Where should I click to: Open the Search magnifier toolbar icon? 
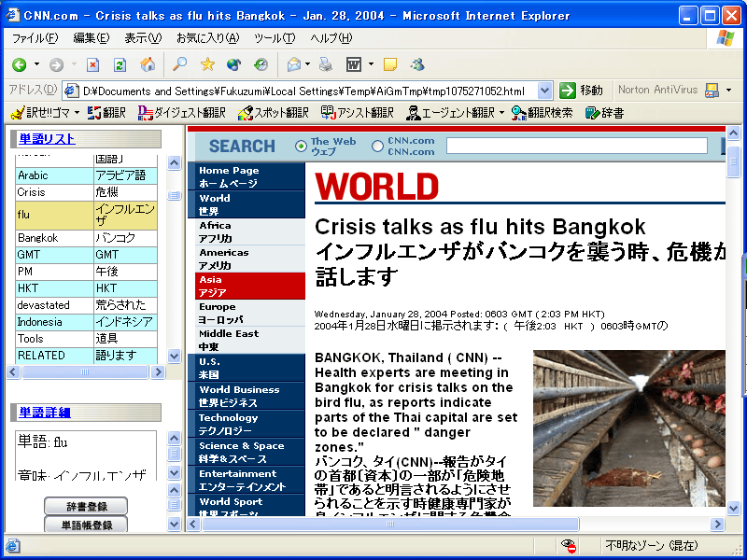(179, 64)
